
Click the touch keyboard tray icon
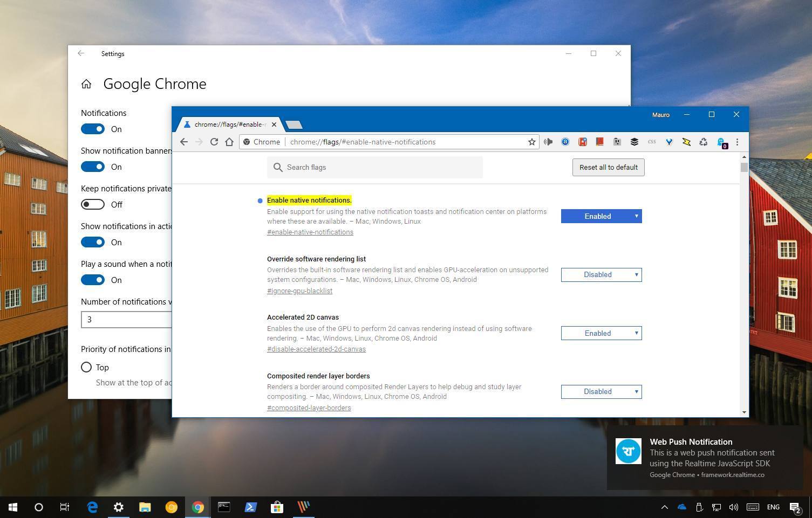point(753,507)
